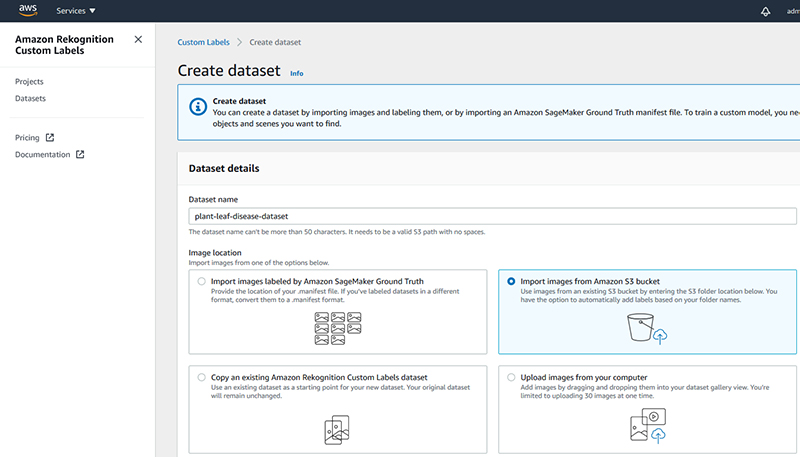800x457 pixels.
Task: Open Projects in the sidebar
Action: click(29, 82)
